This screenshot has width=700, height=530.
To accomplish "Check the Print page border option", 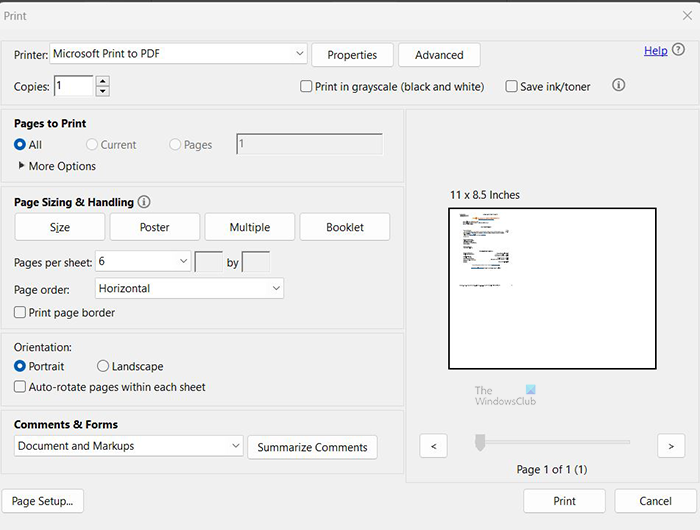I will tap(20, 313).
